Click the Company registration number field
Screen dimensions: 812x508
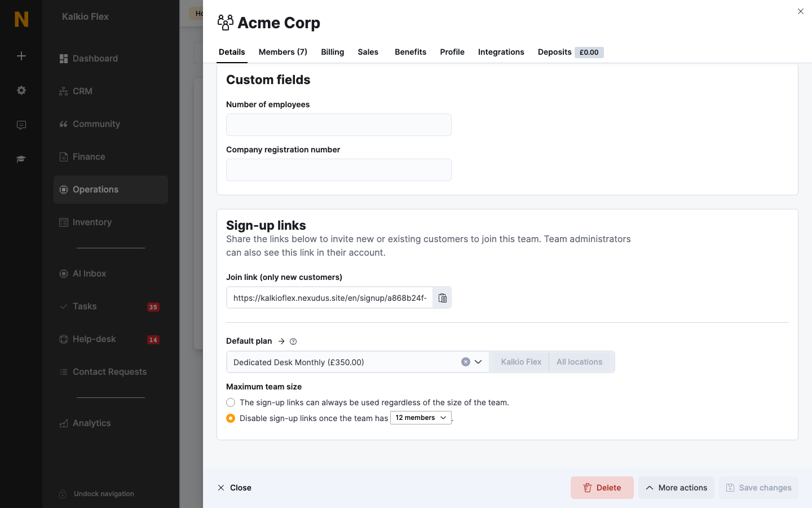(339, 170)
